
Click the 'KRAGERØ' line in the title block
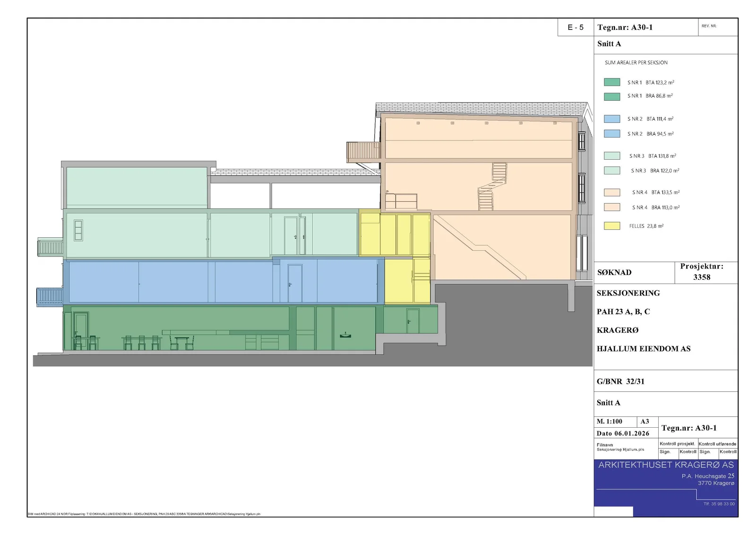617,330
